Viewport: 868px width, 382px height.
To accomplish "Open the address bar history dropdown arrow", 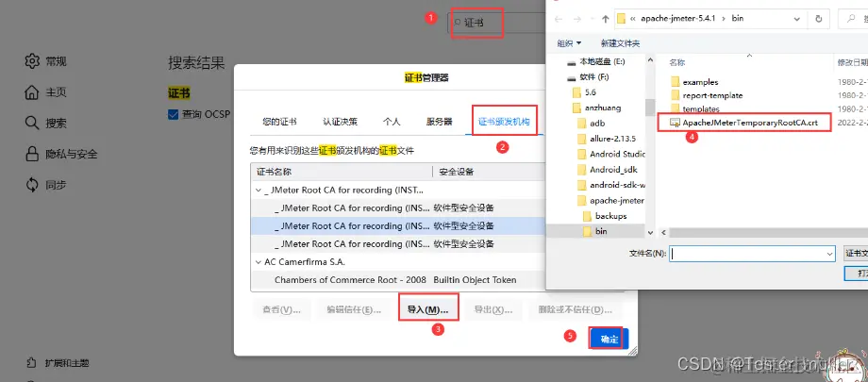I will (796, 18).
